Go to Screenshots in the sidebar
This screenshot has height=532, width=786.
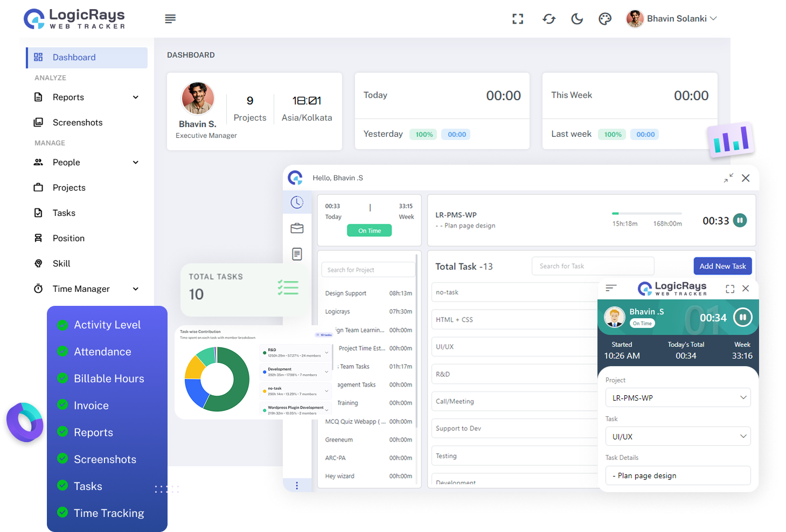[78, 123]
